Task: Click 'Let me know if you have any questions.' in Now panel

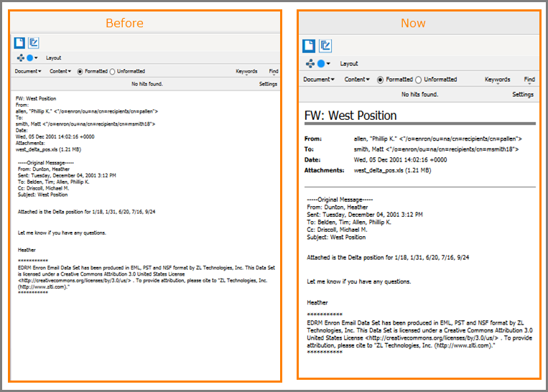Action: pos(359,281)
